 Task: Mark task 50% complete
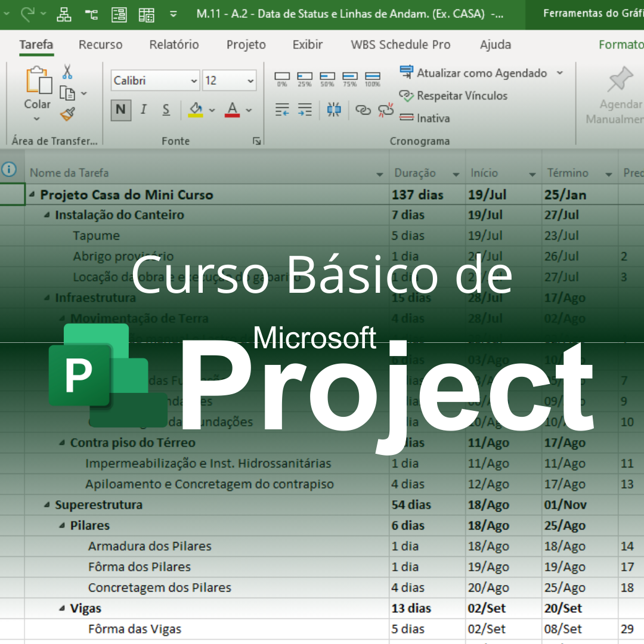(x=327, y=79)
